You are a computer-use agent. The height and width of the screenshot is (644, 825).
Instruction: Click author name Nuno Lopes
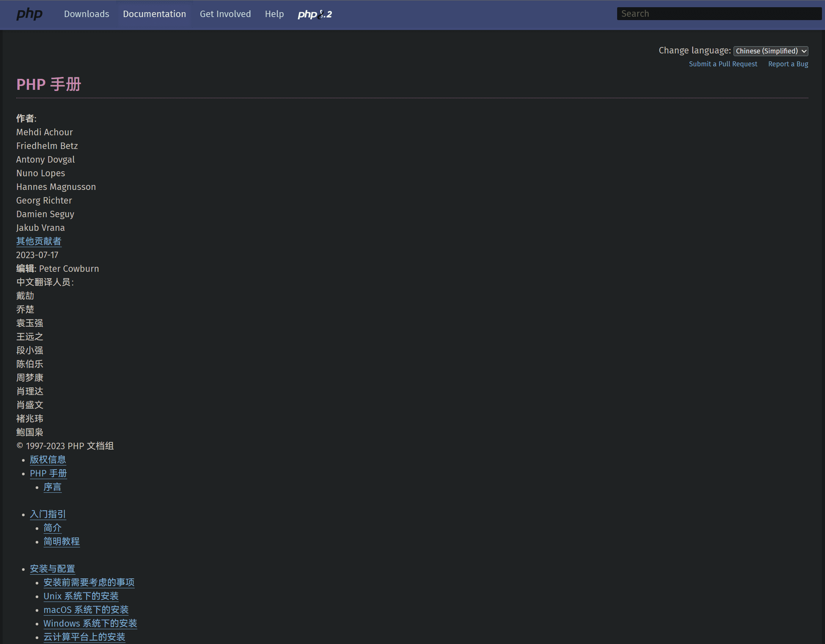[x=41, y=173]
